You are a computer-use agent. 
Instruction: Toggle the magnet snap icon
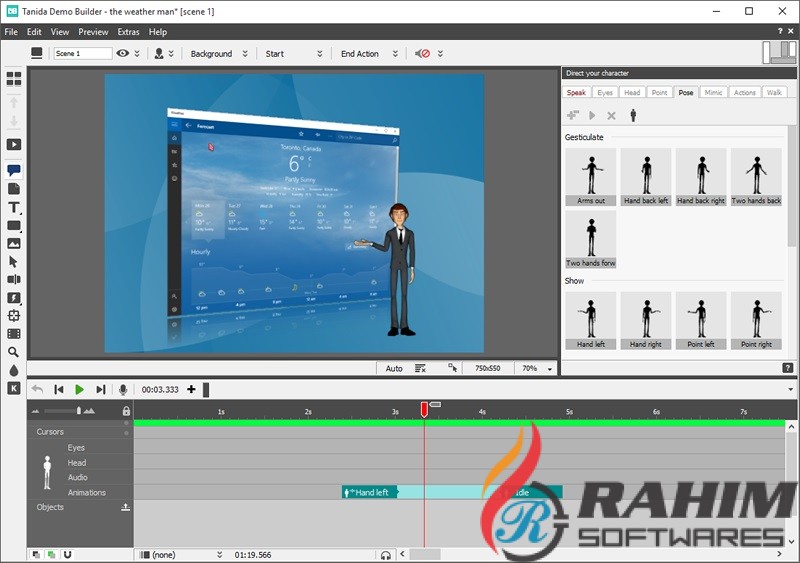point(67,554)
